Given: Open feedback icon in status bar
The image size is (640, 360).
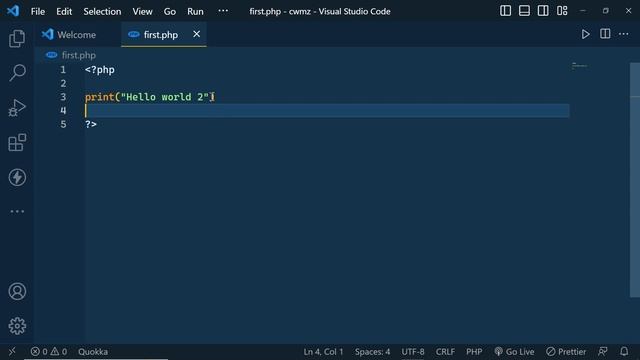Looking at the screenshot, I should click(x=602, y=351).
